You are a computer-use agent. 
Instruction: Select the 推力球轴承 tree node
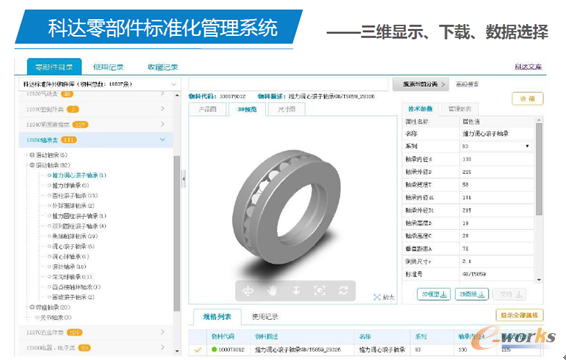pos(68,186)
